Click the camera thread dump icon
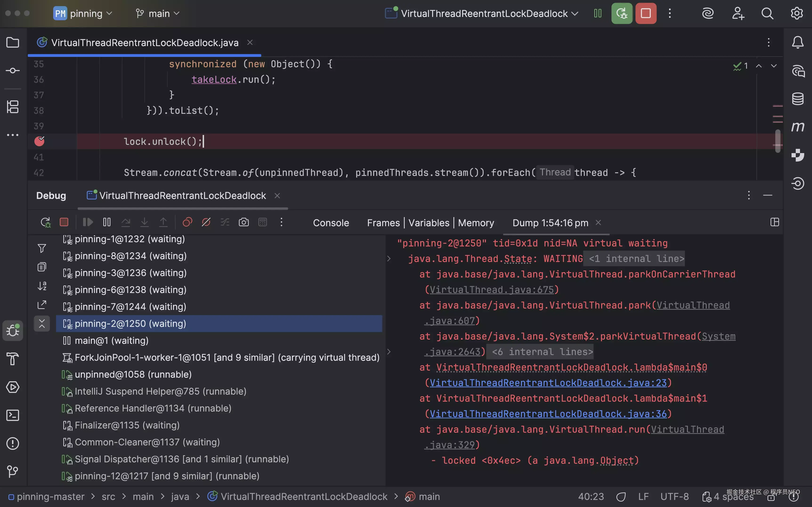812x507 pixels. click(x=244, y=222)
